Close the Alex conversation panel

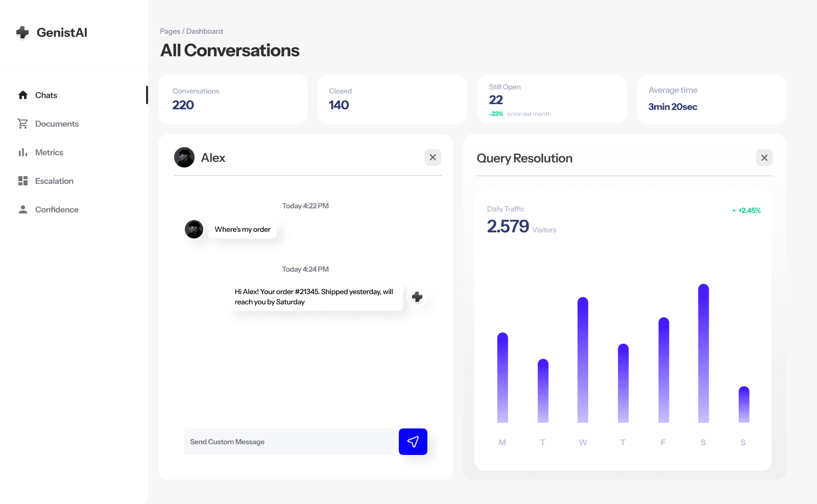432,157
